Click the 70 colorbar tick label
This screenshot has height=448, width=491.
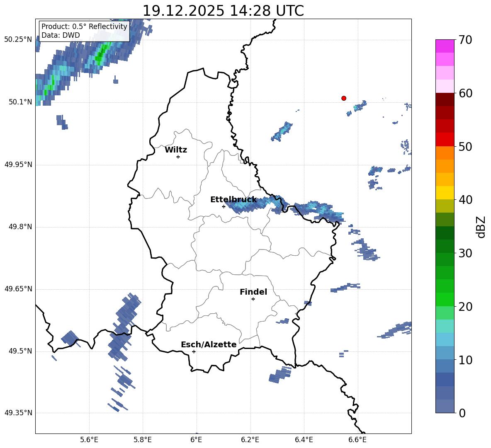point(465,40)
